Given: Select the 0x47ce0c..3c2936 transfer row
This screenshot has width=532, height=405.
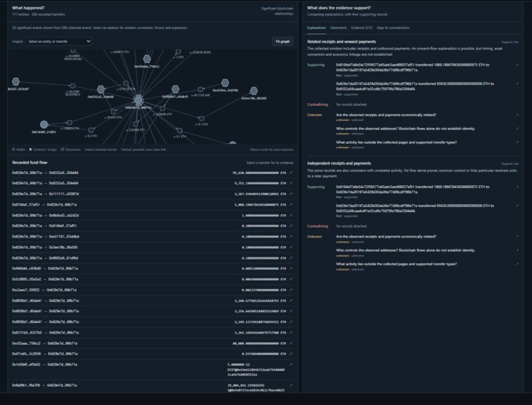Looking at the screenshot, I should click(x=153, y=353).
